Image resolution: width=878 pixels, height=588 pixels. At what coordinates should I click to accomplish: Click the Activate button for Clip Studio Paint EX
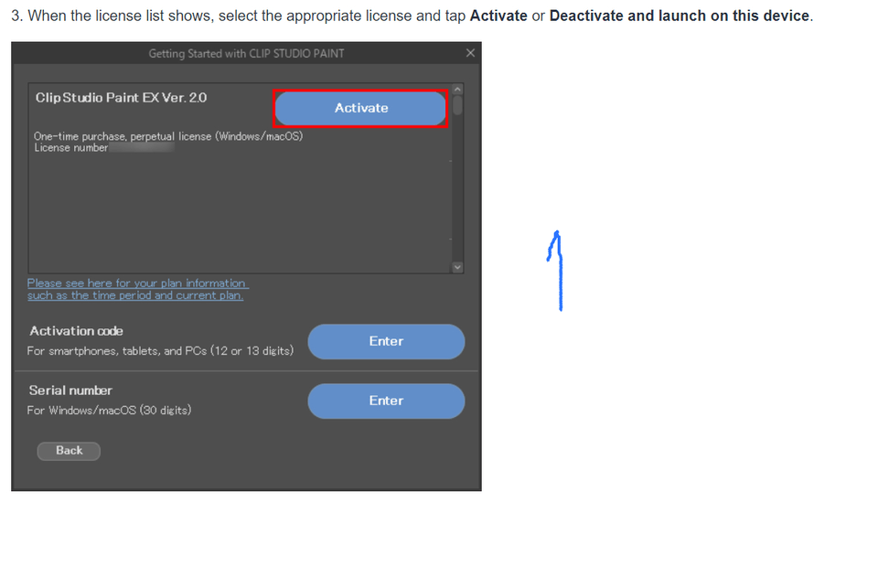coord(360,108)
